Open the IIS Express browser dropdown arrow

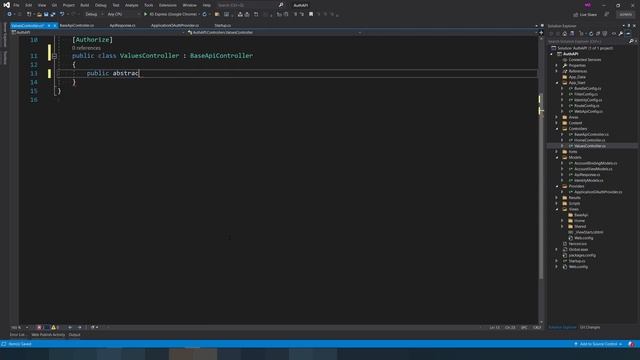coord(199,14)
